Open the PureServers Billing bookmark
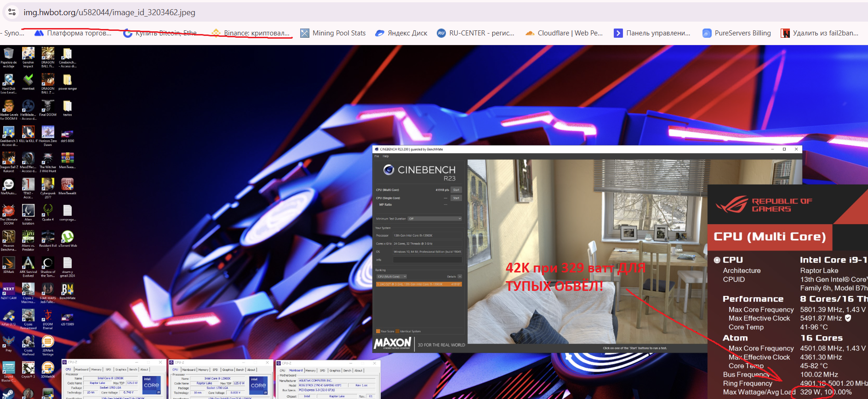868x399 pixels. pos(737,33)
